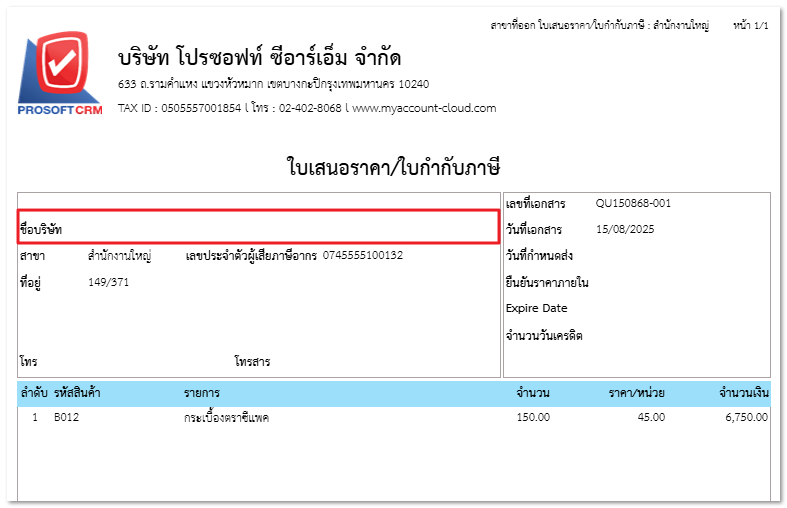The height and width of the screenshot is (508, 787).
Task: Click the item name กระเบื้องตราซีแพค
Action: tap(226, 417)
